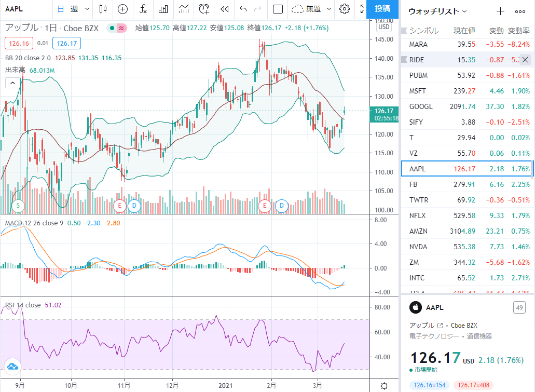Click the RSI 14 close indicator label
535x392 pixels.
click(23, 305)
